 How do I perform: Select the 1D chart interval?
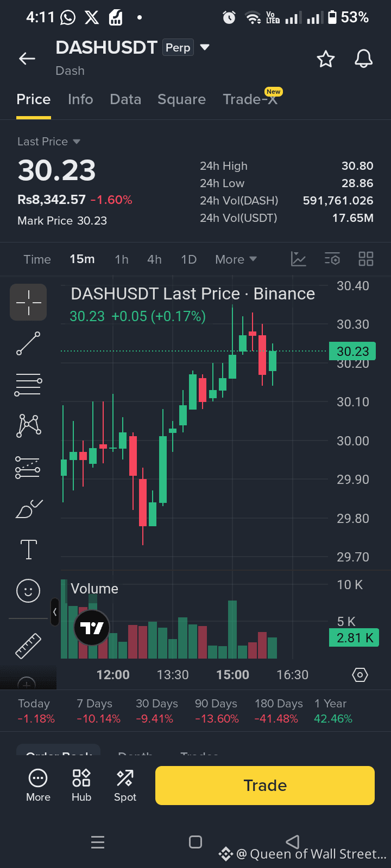[188, 259]
